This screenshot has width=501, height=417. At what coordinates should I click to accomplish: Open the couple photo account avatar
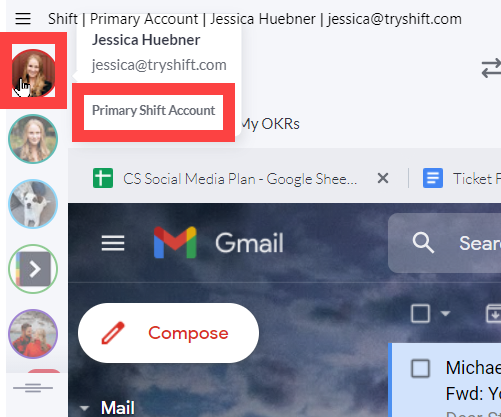(x=33, y=334)
